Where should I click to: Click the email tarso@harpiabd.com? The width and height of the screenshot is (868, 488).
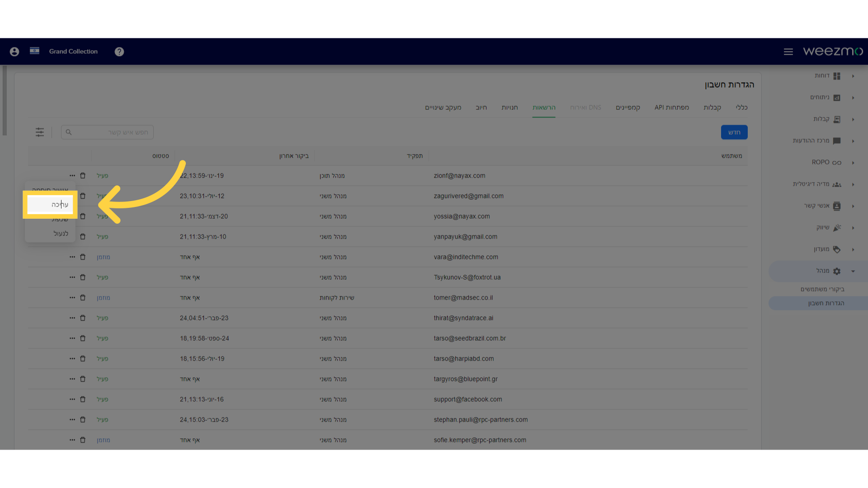[x=464, y=358]
